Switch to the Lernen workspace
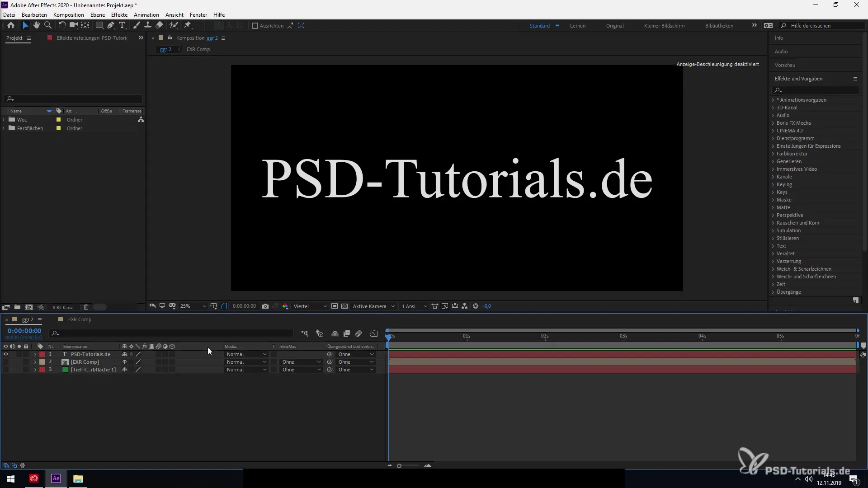Image resolution: width=868 pixels, height=488 pixels. [x=577, y=26]
